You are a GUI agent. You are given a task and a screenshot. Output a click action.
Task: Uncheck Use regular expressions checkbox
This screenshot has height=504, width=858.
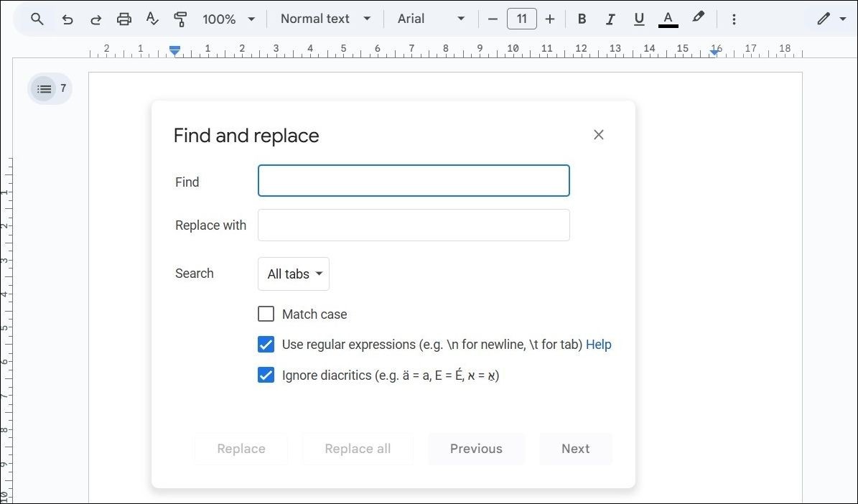(266, 344)
